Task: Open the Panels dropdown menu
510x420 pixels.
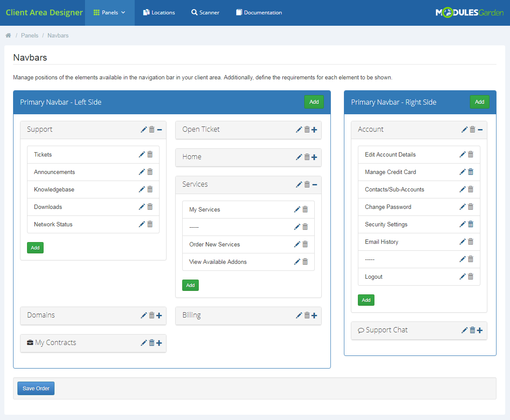Action: (x=109, y=13)
